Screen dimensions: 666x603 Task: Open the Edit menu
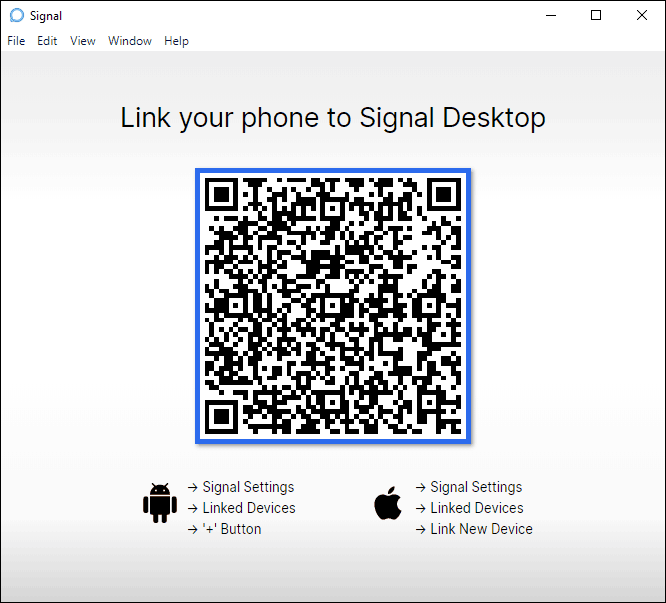(x=47, y=41)
